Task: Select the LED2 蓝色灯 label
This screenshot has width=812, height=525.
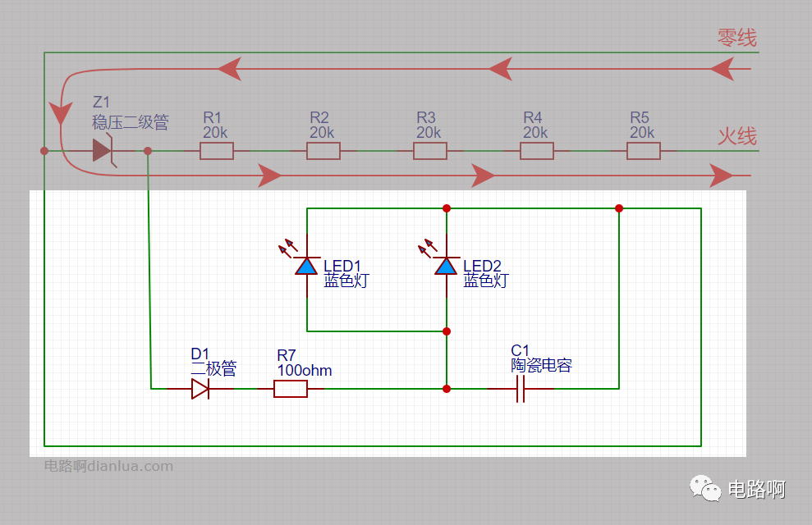Action: (x=485, y=273)
